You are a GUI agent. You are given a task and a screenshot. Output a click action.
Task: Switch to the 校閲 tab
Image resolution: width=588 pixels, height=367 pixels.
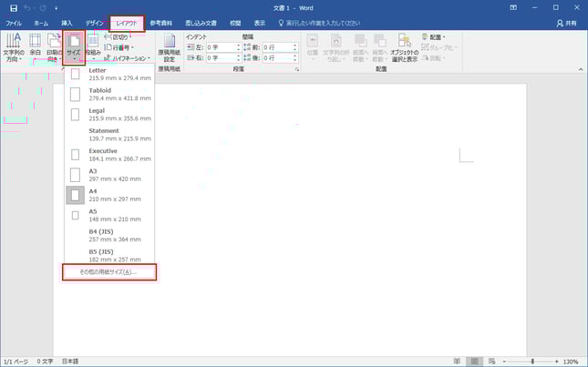click(235, 23)
